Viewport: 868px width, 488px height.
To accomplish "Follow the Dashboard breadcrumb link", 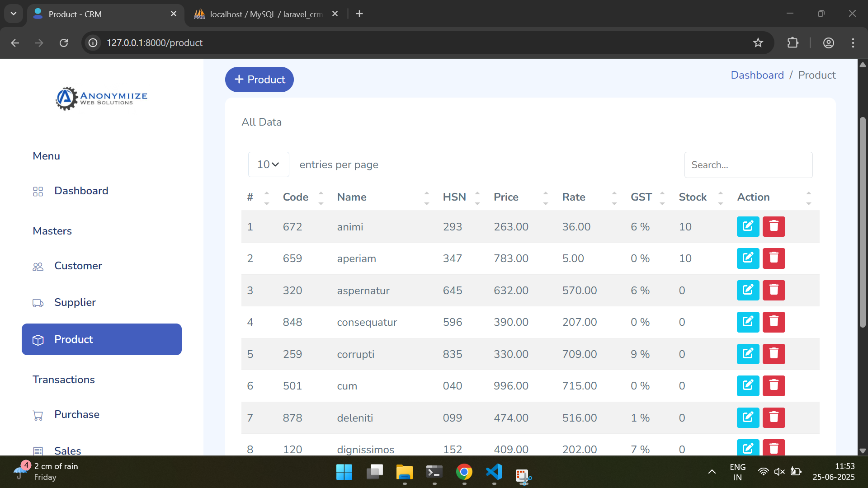I will click(x=757, y=75).
